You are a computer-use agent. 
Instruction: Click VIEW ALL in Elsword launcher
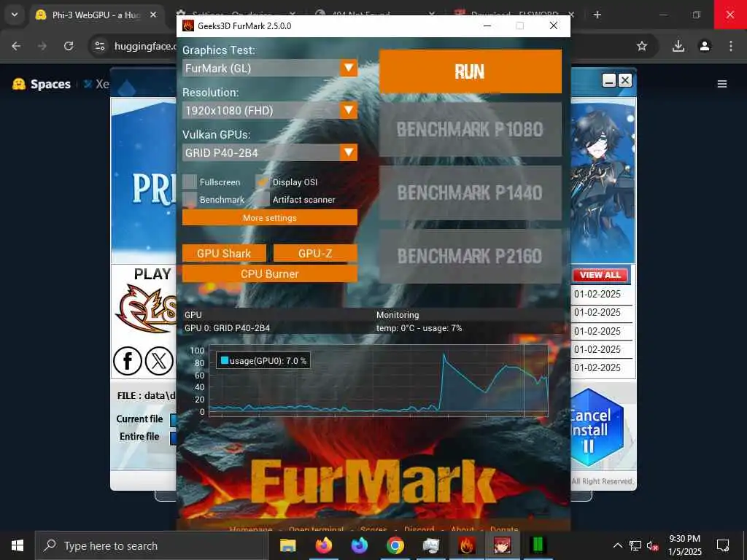click(600, 275)
